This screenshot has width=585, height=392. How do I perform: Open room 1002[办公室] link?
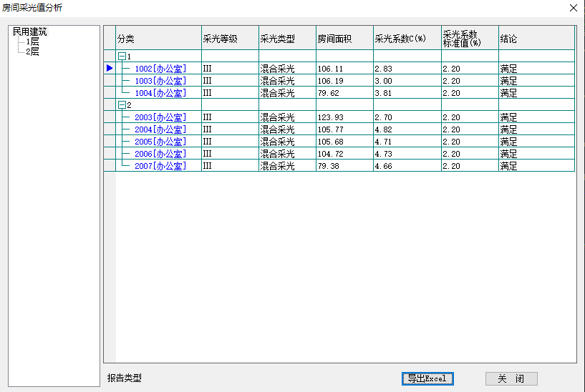click(160, 68)
